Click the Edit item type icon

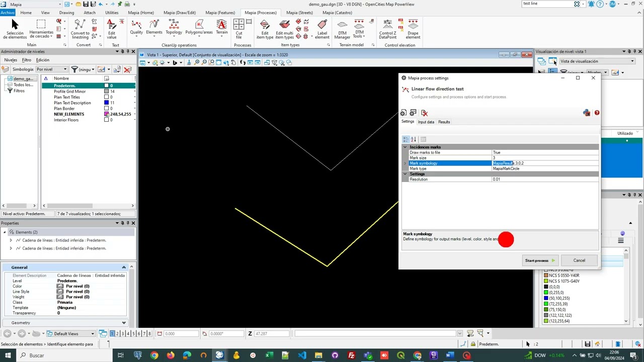(265, 29)
